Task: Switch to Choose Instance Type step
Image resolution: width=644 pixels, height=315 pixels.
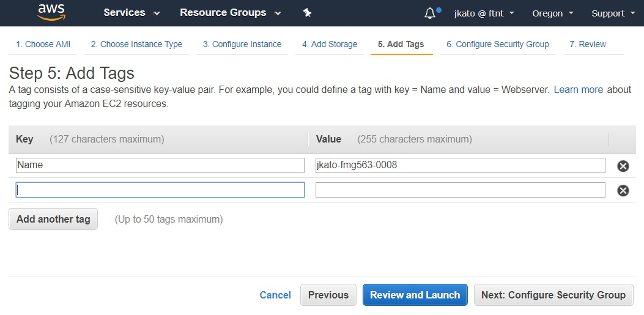Action: tap(136, 44)
